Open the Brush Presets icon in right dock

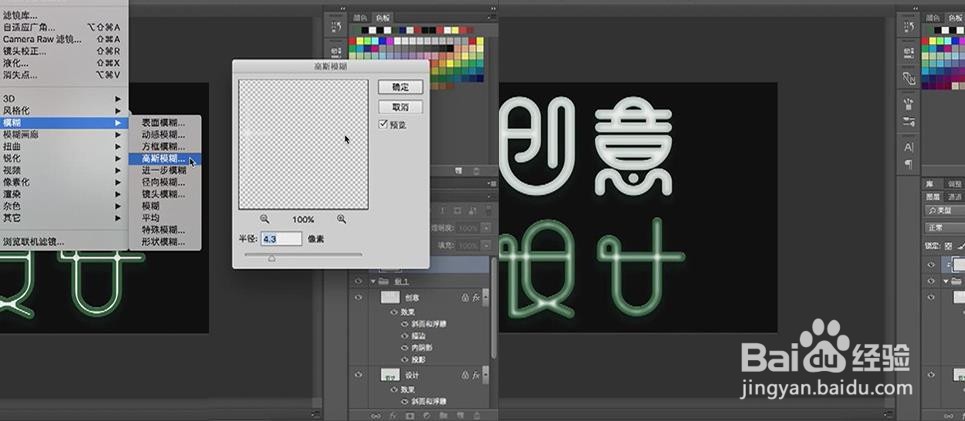(x=908, y=121)
